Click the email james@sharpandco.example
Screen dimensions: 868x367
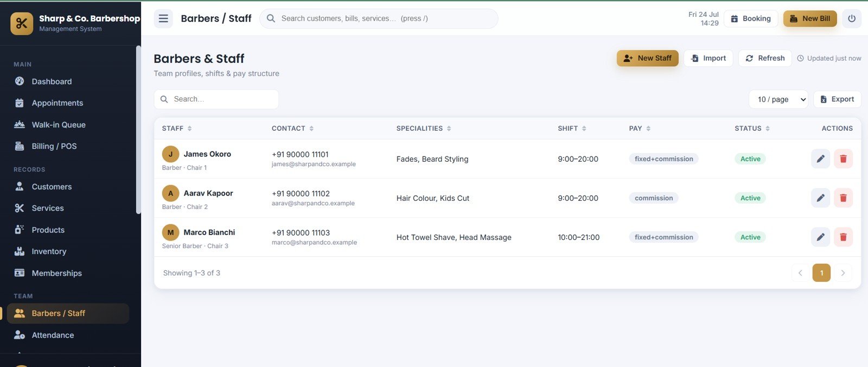click(314, 164)
